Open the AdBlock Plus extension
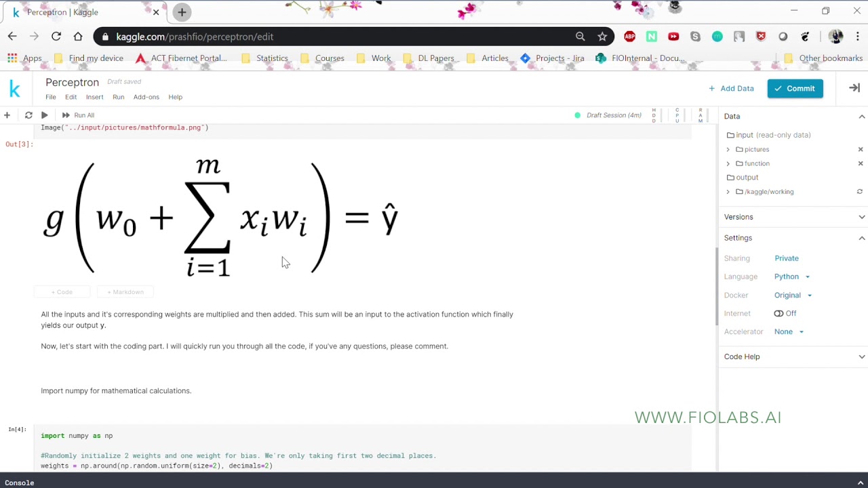The width and height of the screenshot is (868, 488). click(x=630, y=37)
